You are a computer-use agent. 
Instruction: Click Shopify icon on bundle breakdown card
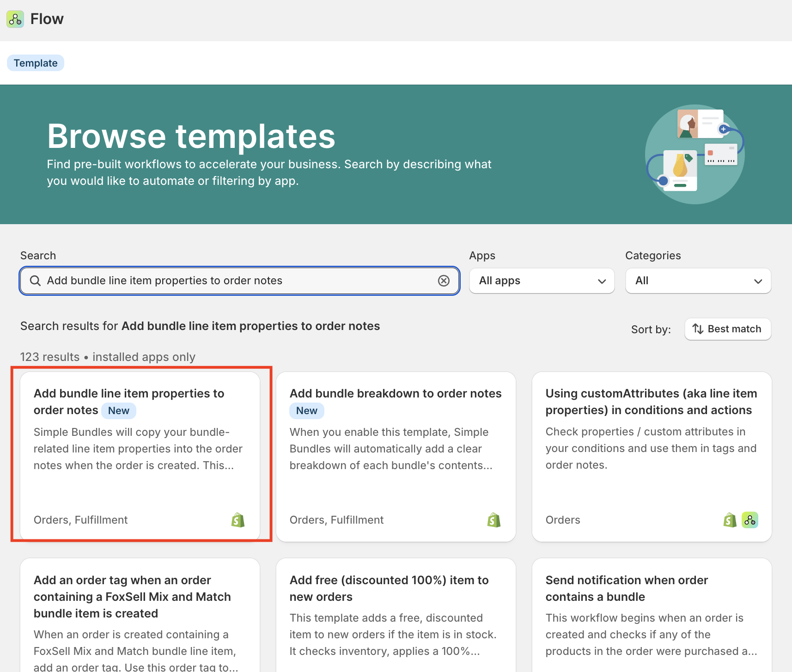point(494,520)
